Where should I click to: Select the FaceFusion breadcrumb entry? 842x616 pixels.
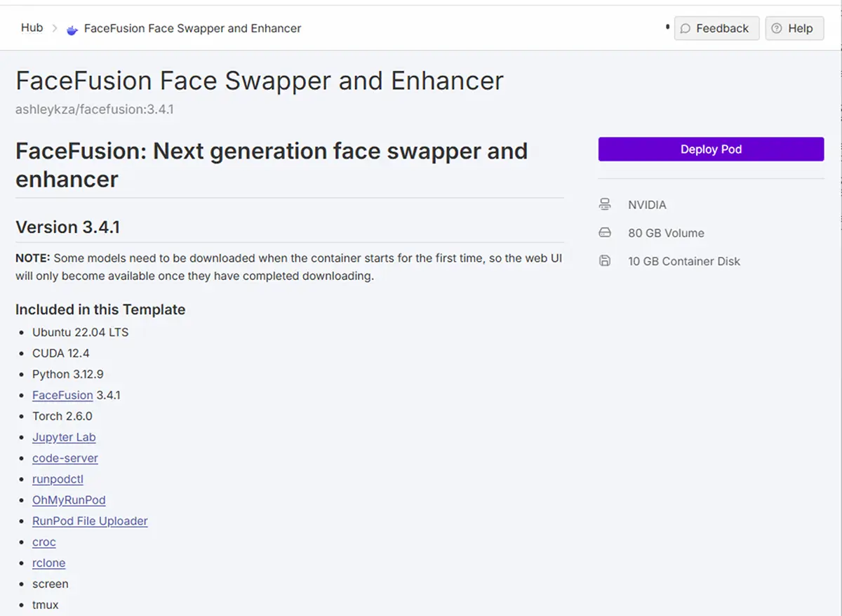(191, 28)
